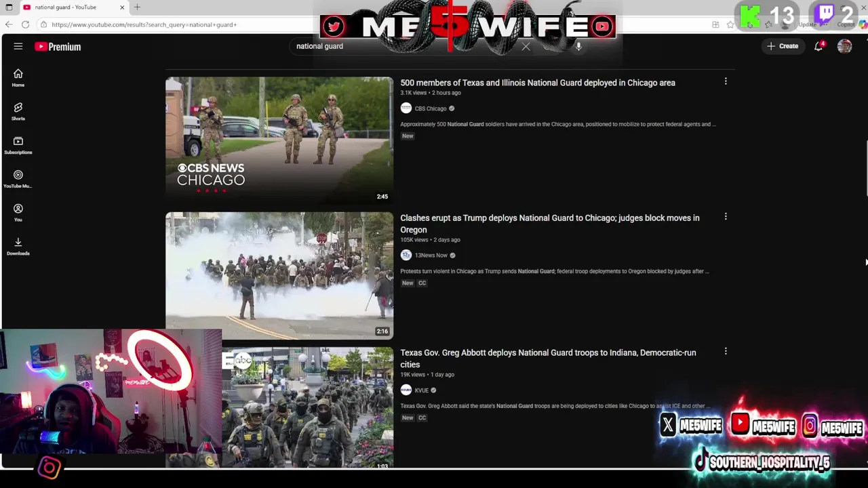Clear the search box with the X

pyautogui.click(x=526, y=46)
